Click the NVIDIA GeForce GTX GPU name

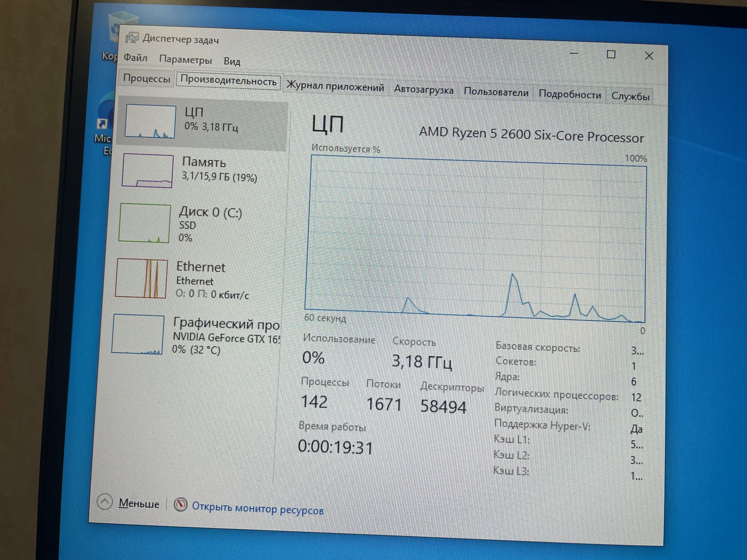[x=226, y=338]
